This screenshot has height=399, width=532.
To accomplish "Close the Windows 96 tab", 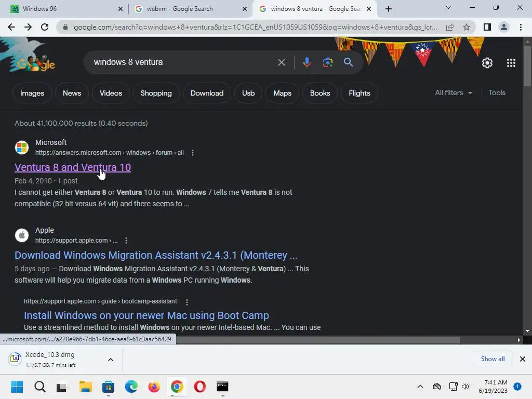I will click(x=121, y=9).
